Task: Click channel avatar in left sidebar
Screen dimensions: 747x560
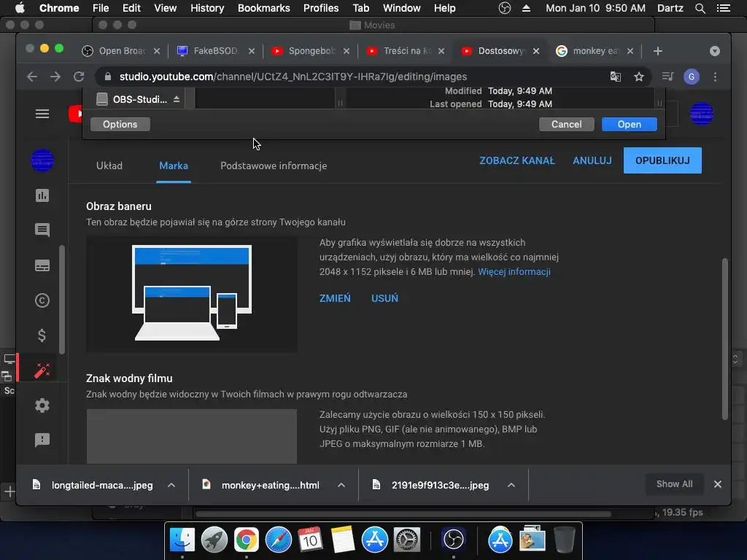Action: (x=42, y=160)
